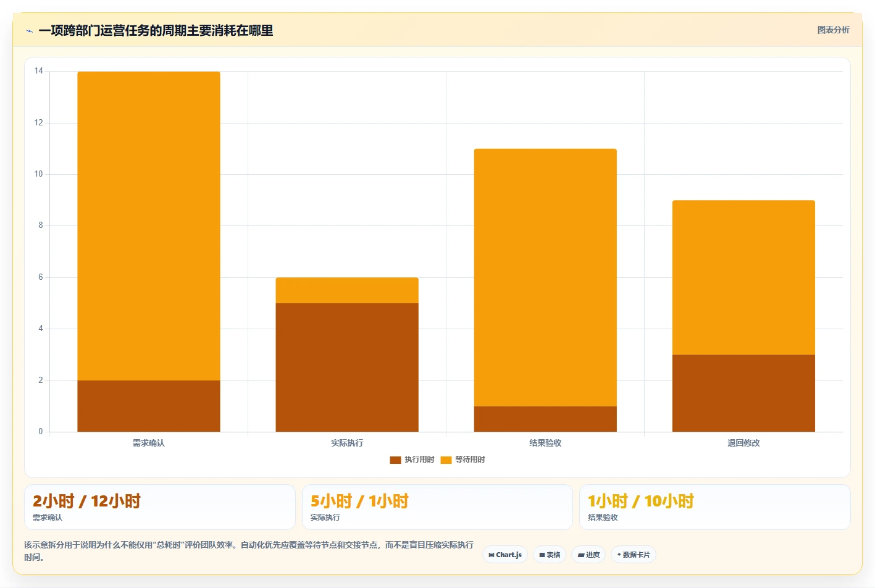Screen dimensions: 875x588
Task: Click the orange waiting segment of 实际执行 bar
Action: coord(347,290)
